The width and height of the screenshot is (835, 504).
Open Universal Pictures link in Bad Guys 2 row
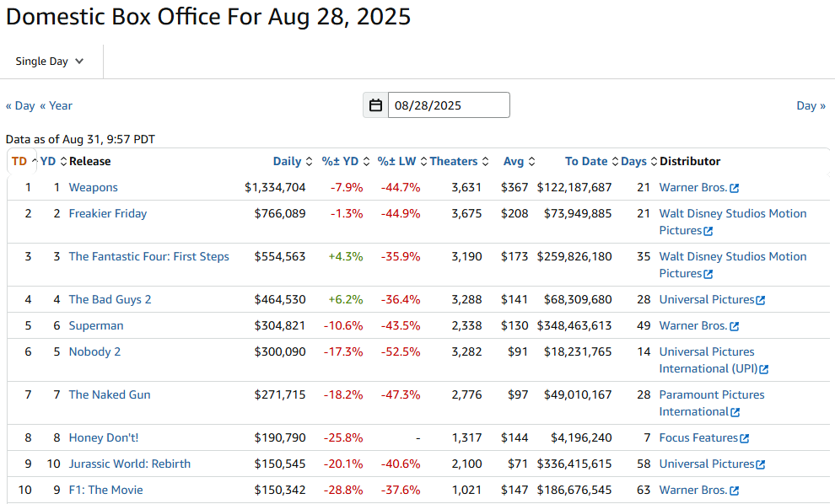coord(707,300)
